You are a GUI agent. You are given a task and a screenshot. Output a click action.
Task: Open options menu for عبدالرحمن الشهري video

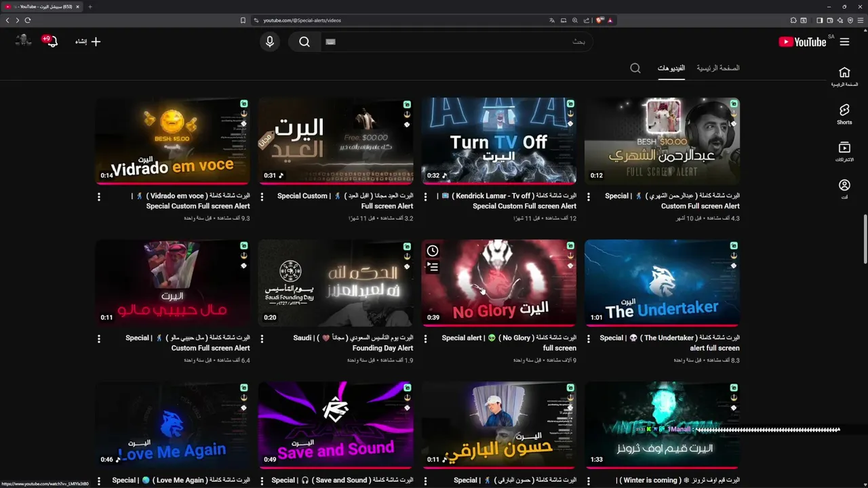click(589, 197)
